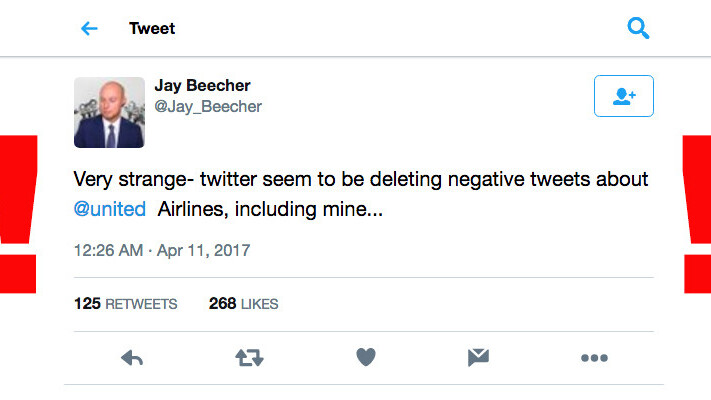
Task: View the 125 Retweets list
Action: pyautogui.click(x=125, y=303)
